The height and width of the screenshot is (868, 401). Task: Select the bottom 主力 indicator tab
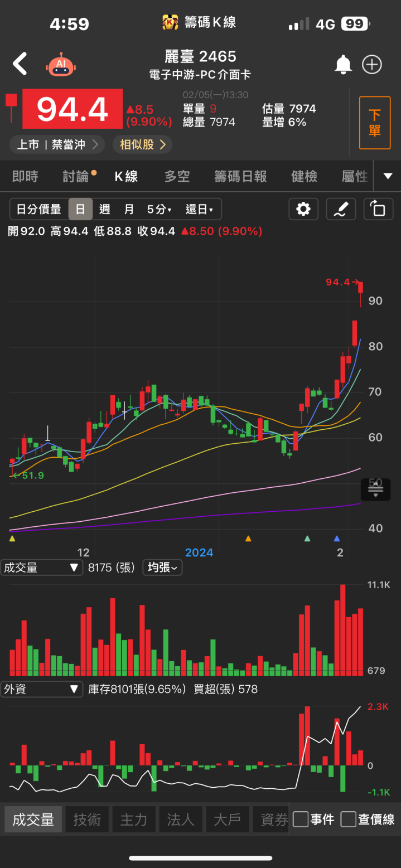click(134, 819)
